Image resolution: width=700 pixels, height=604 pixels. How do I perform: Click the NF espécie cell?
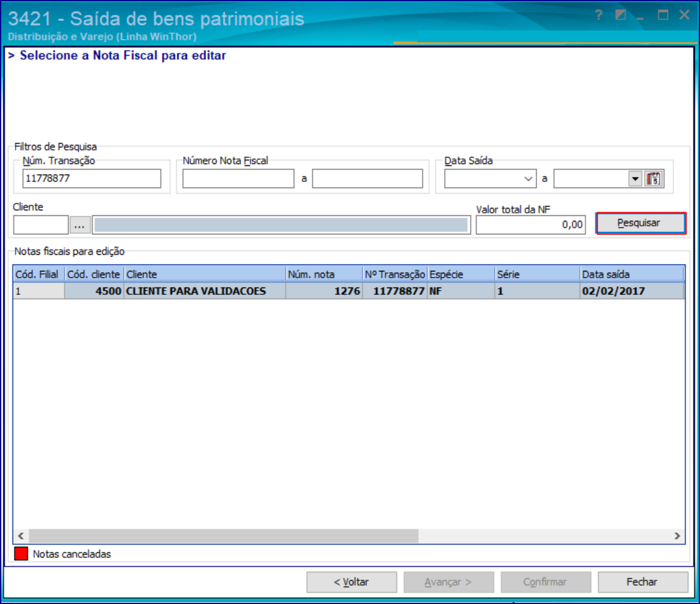pyautogui.click(x=461, y=291)
